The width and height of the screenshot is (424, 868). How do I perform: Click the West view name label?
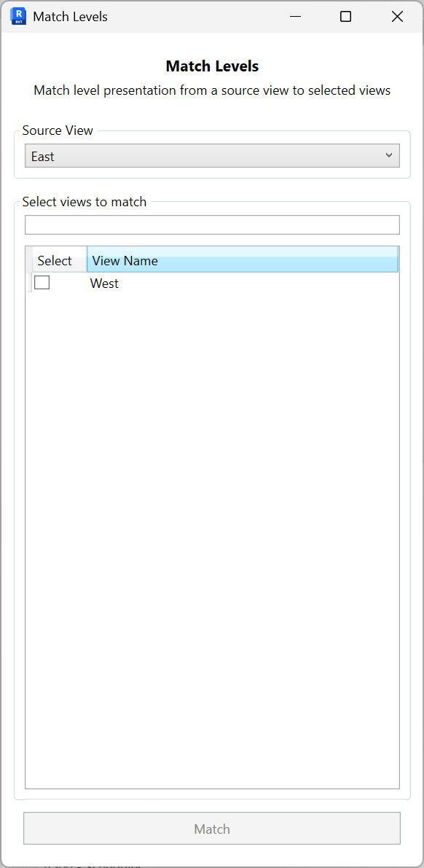[x=104, y=283]
